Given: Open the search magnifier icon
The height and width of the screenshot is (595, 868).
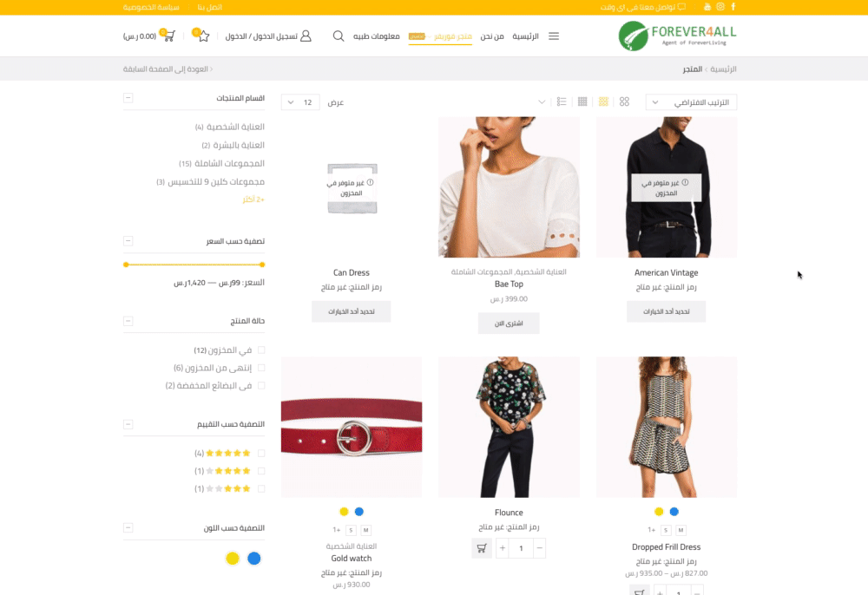Looking at the screenshot, I should [x=339, y=36].
